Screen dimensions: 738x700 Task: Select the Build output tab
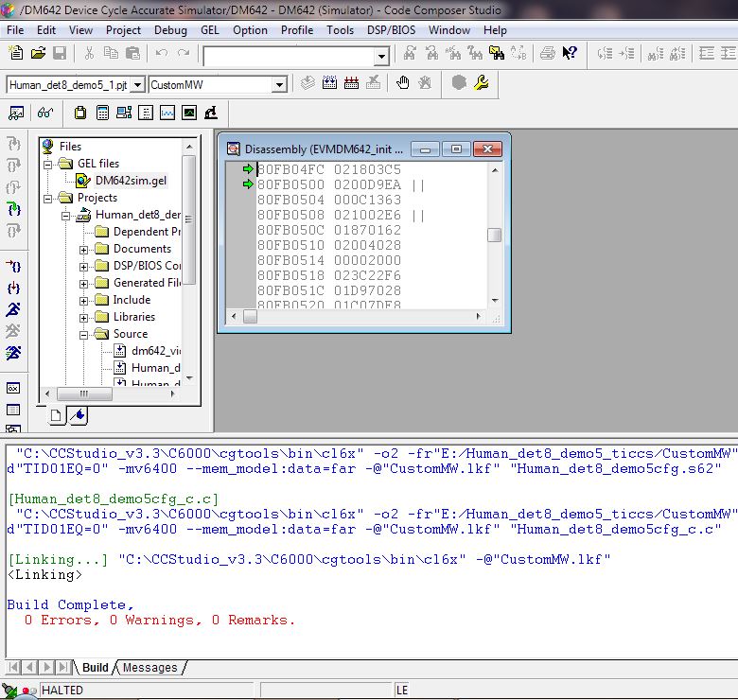(95, 668)
